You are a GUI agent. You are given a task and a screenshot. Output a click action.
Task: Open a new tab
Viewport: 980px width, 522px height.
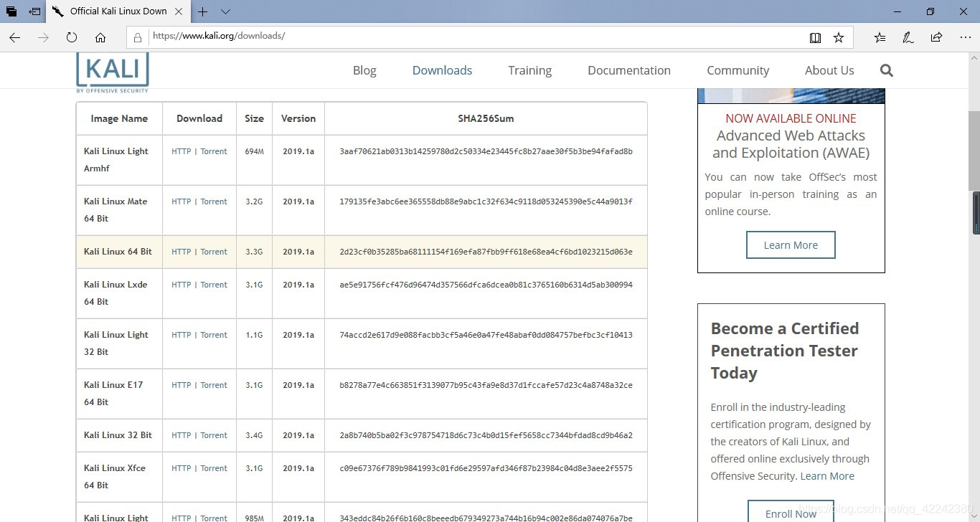click(203, 11)
